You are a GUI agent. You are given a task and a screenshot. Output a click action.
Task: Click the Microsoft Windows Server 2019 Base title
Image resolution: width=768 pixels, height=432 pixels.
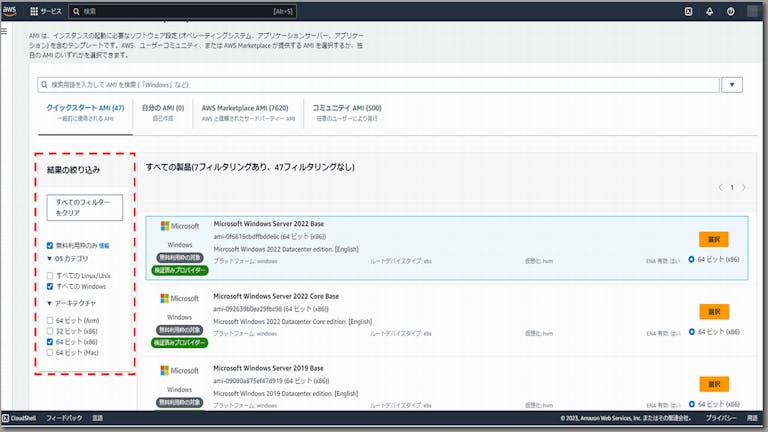tap(268, 368)
